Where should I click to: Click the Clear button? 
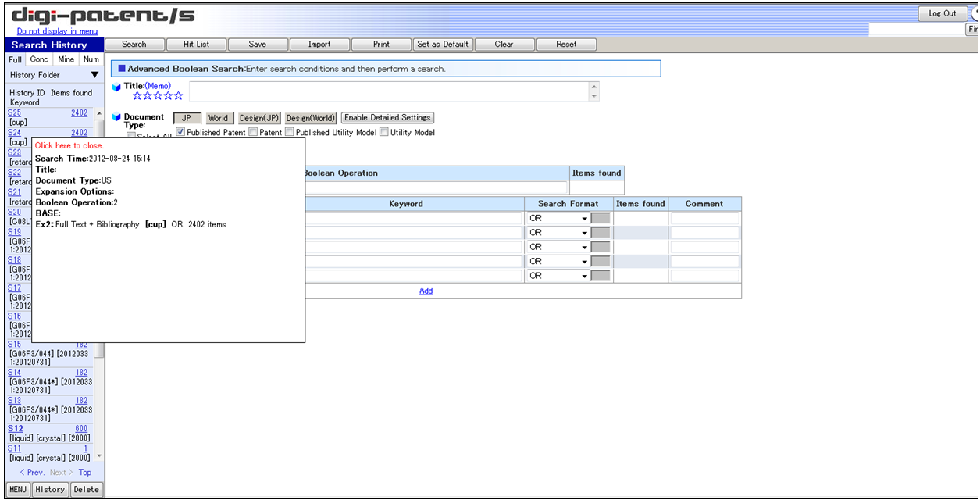pyautogui.click(x=504, y=45)
